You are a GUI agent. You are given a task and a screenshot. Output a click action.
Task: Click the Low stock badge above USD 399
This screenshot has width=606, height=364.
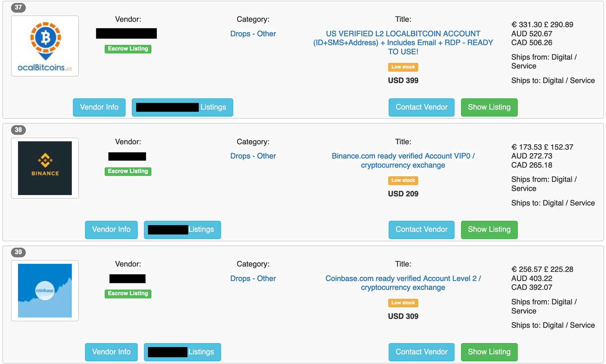coord(403,67)
